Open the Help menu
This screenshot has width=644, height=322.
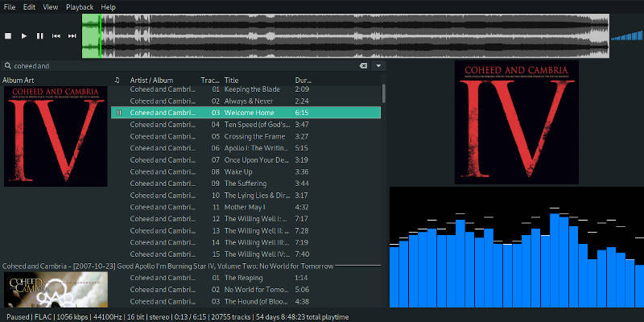point(108,7)
